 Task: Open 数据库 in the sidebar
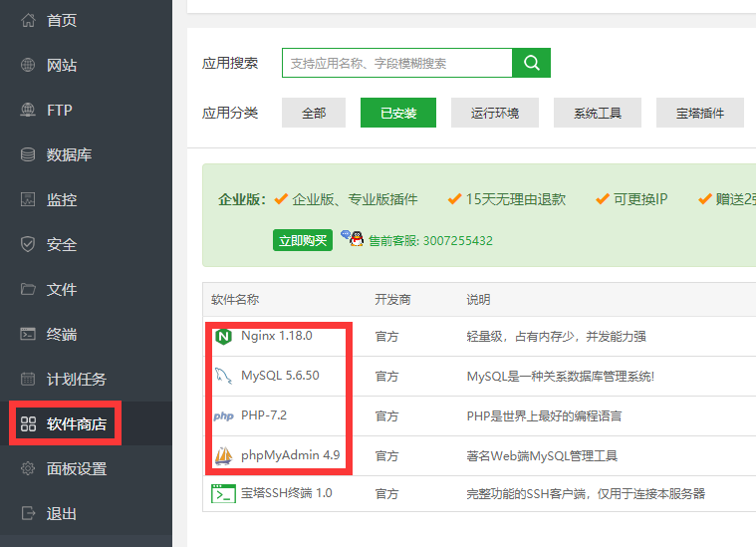click(69, 154)
